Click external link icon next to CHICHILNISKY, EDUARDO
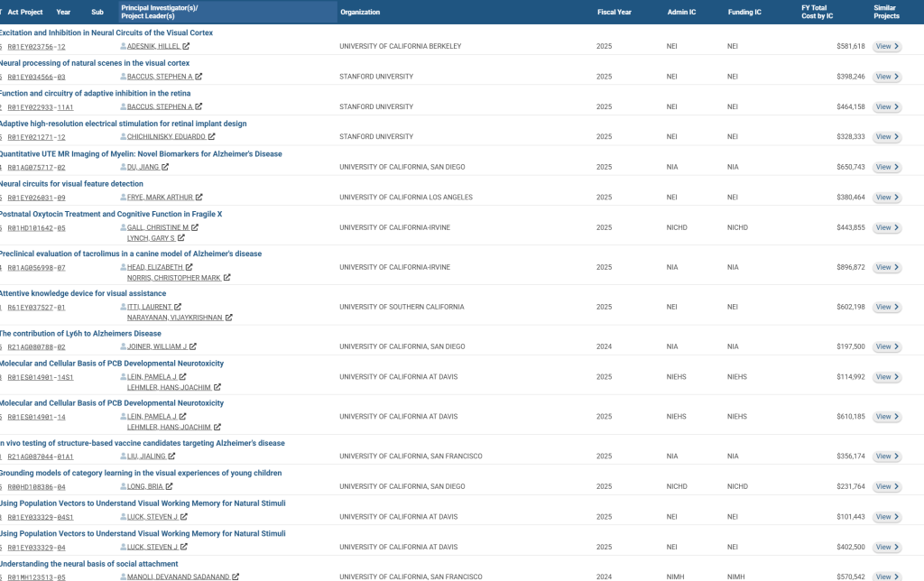The width and height of the screenshot is (924, 581). (212, 137)
